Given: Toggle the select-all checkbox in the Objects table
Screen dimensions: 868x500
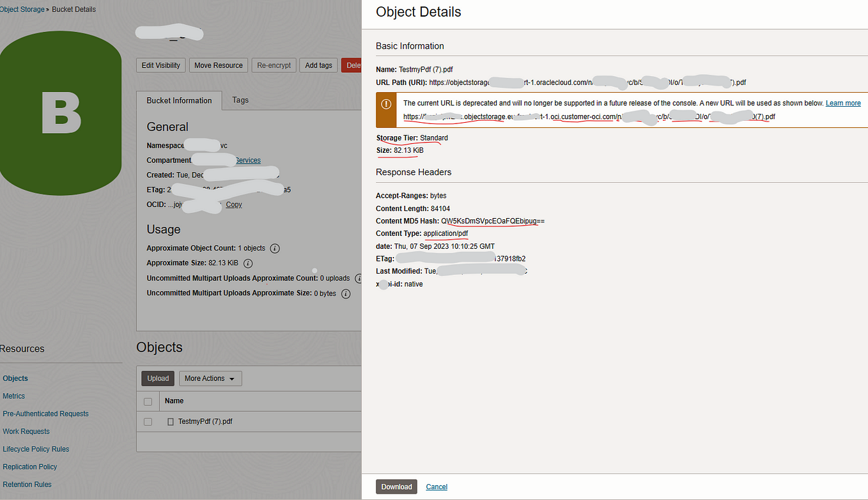Looking at the screenshot, I should [148, 401].
